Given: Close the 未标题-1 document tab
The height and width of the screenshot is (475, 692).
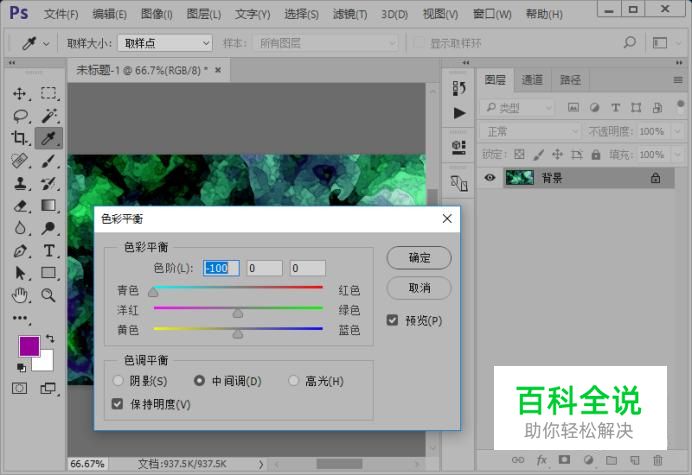Looking at the screenshot, I should (218, 70).
